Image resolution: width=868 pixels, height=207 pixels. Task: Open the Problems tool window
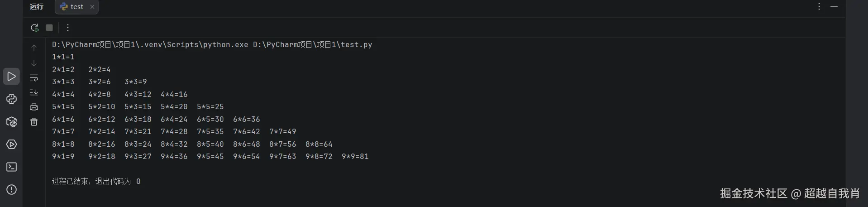[12, 190]
